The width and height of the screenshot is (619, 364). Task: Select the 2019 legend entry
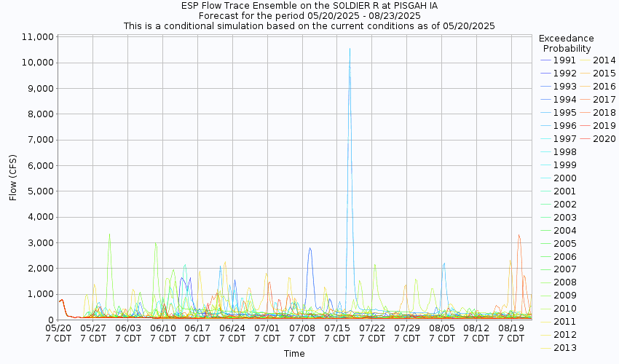pyautogui.click(x=598, y=126)
